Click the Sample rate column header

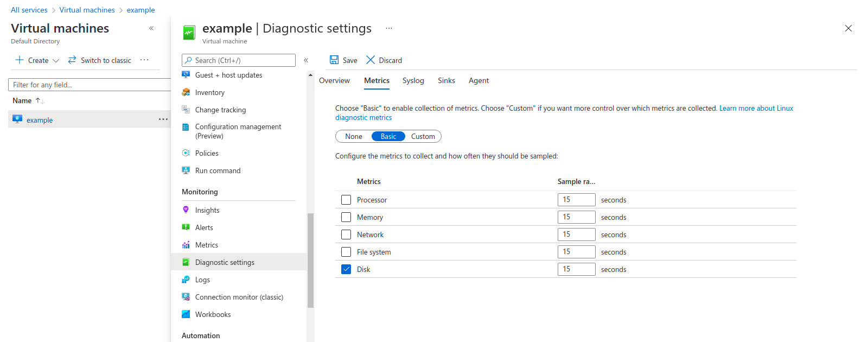(576, 181)
